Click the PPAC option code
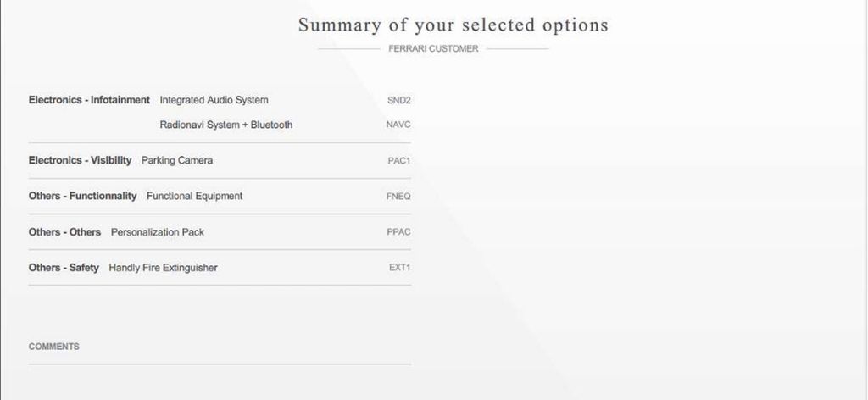Viewport: 868px width, 400px height. [x=398, y=231]
